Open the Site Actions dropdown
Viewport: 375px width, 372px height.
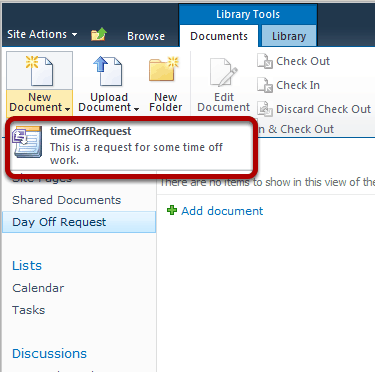click(42, 34)
